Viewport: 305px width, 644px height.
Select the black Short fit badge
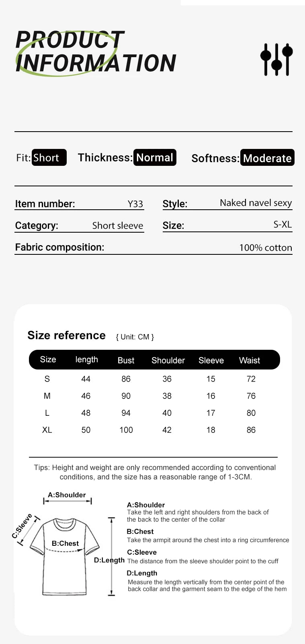click(x=49, y=157)
